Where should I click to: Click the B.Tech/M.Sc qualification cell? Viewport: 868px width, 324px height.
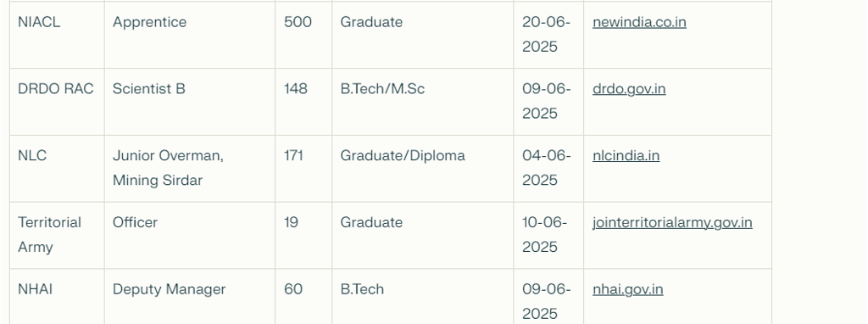[422, 102]
